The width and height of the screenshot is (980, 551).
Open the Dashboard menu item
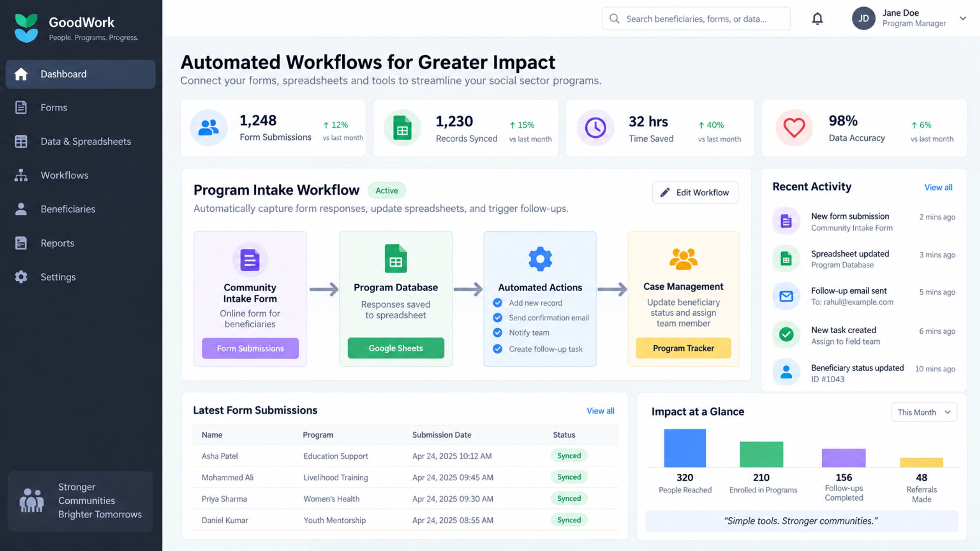point(80,74)
